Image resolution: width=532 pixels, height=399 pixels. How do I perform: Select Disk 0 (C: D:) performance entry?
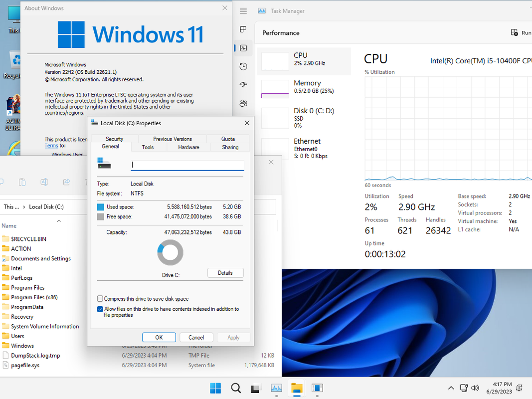tap(304, 118)
